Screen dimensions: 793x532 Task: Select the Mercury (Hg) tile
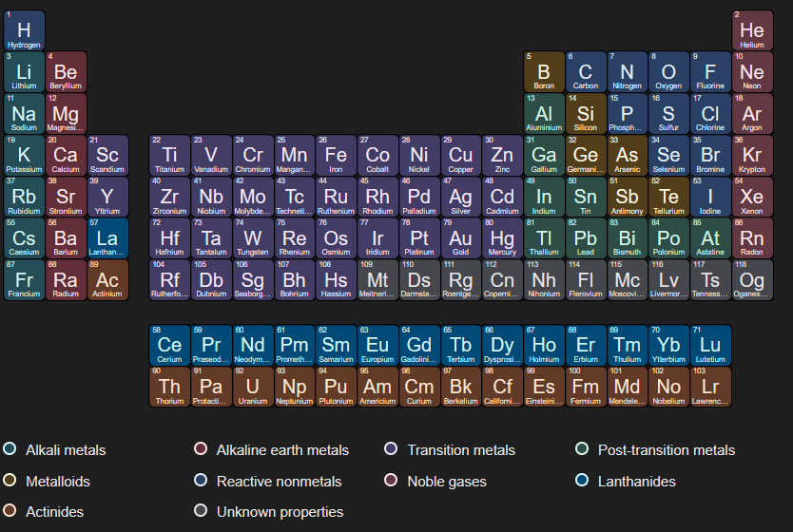click(503, 238)
